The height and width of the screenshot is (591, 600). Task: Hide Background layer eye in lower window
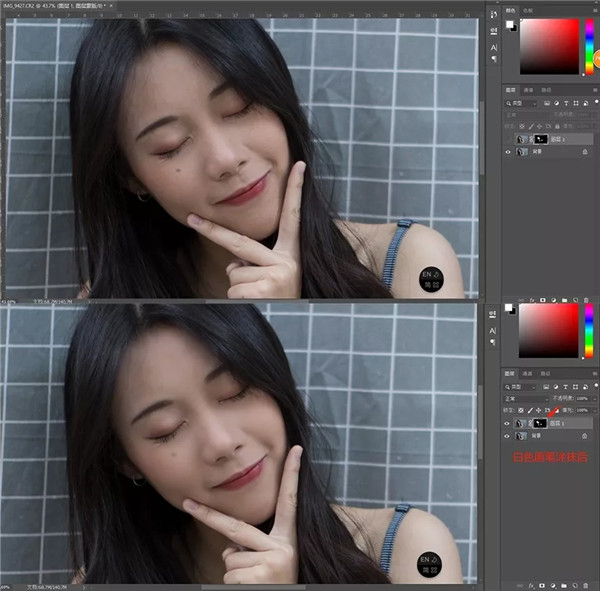click(507, 436)
